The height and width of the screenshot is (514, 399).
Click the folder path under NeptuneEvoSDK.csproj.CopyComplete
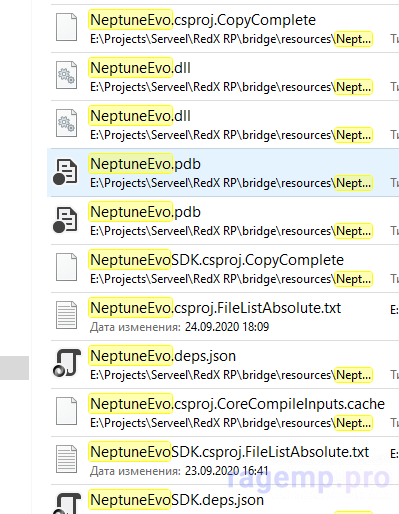(x=231, y=279)
